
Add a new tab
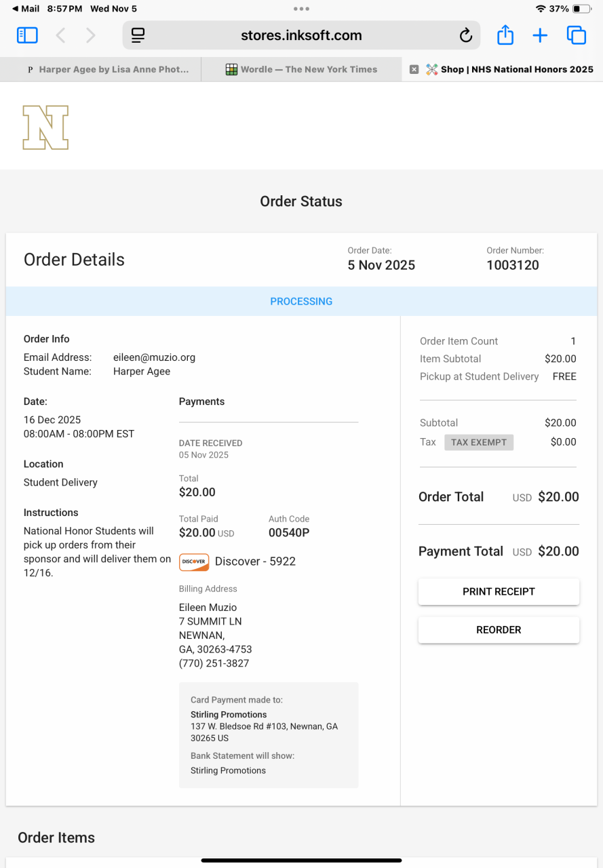540,35
